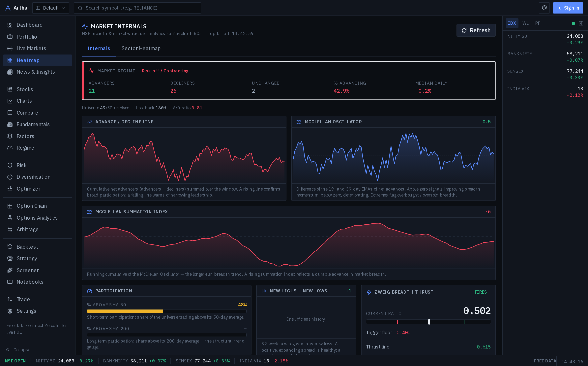
Task: Click the Thrust line 0.615 value
Action: point(484,347)
